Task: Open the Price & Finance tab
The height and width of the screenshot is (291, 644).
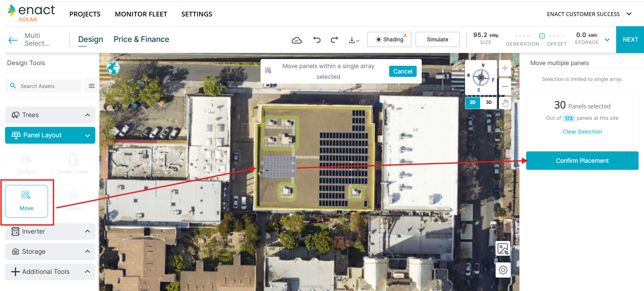Action: 141,39
